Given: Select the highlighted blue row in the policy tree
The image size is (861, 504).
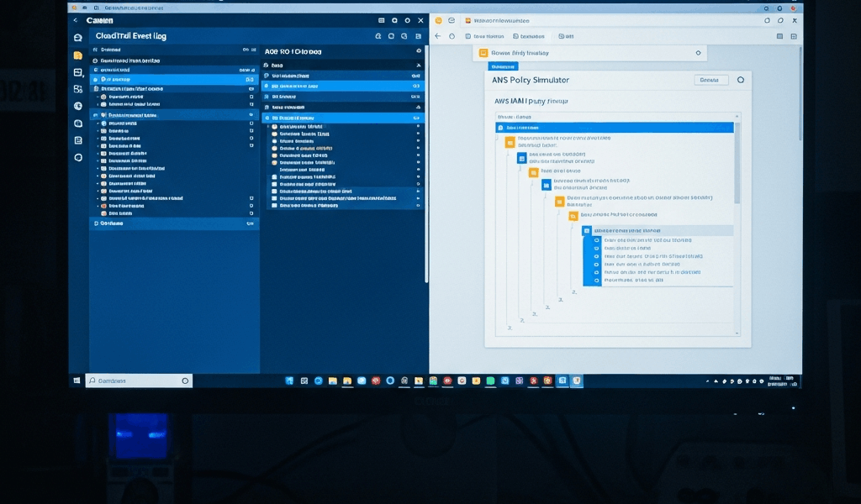Looking at the screenshot, I should 615,127.
